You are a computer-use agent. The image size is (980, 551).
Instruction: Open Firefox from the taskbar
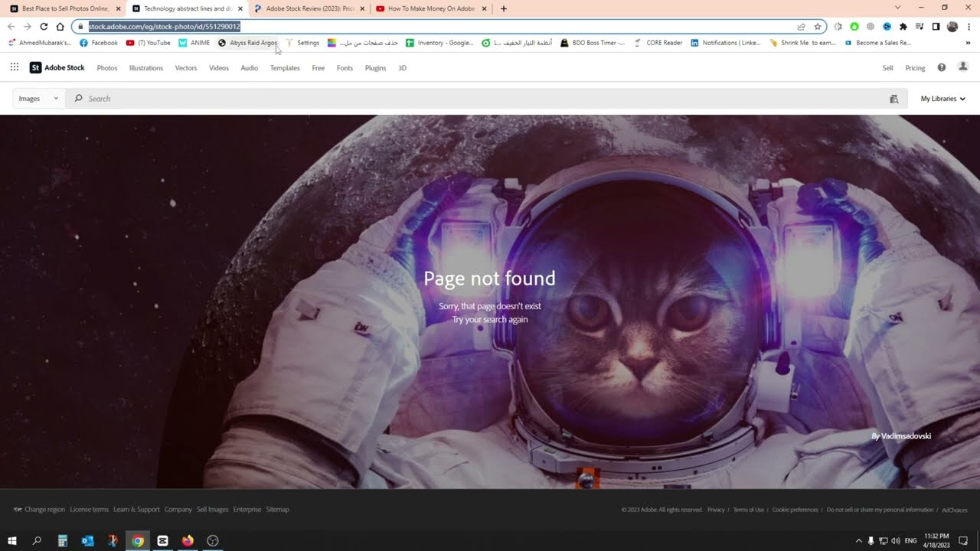point(188,540)
